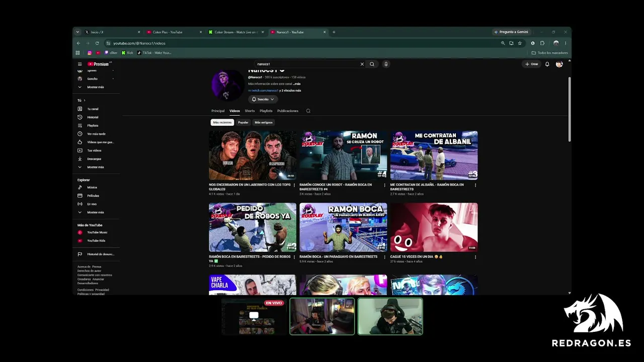
Task: Start voice search with the microphone
Action: [x=386, y=64]
